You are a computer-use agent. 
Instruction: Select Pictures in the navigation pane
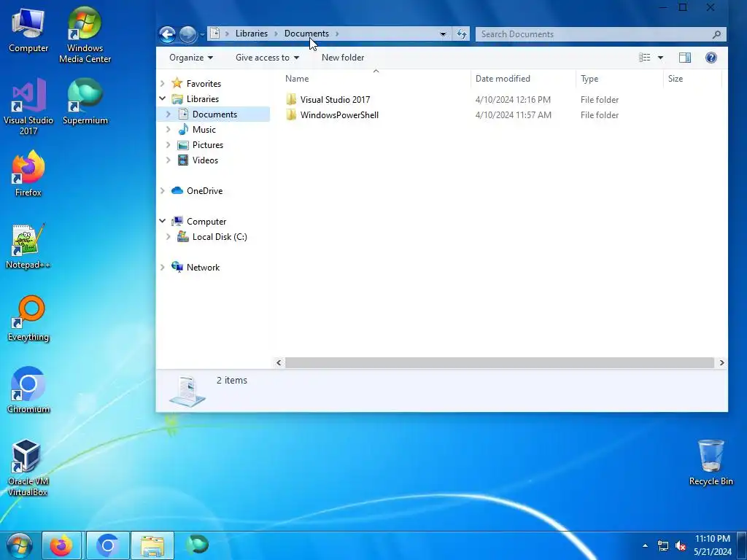pos(208,145)
